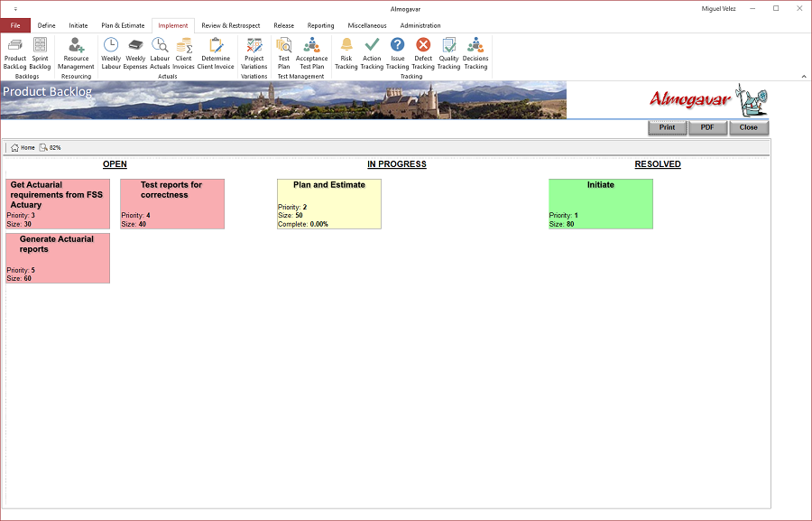
Task: Open the quick access toolbar dropdown
Action: click(15, 9)
